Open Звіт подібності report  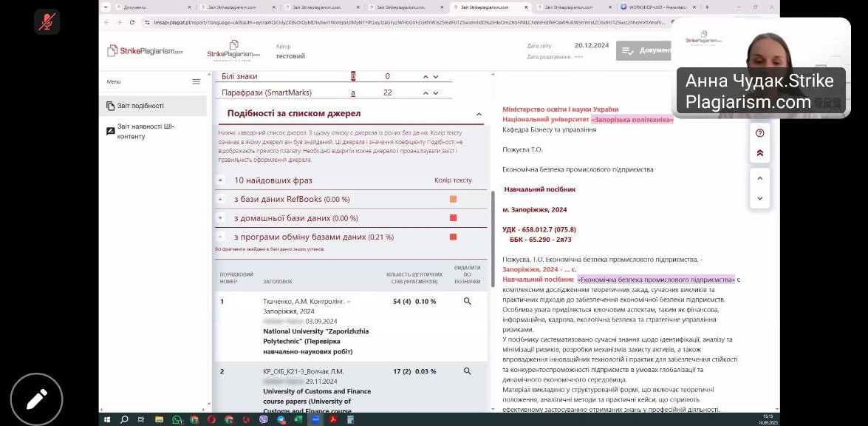click(152, 106)
